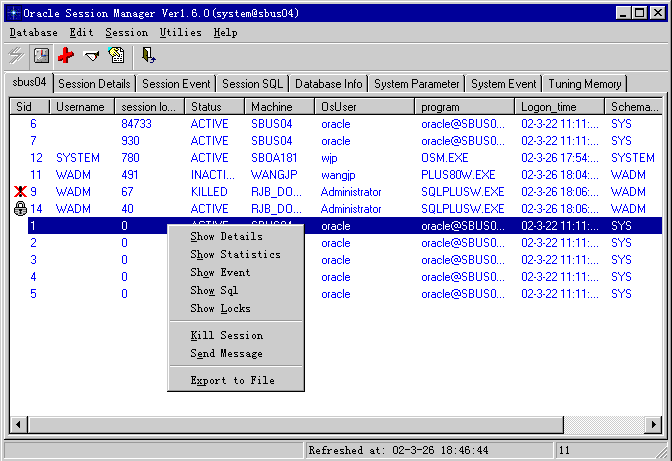Sort by the Status column header
Image resolution: width=672 pixels, height=461 pixels.
click(x=215, y=107)
